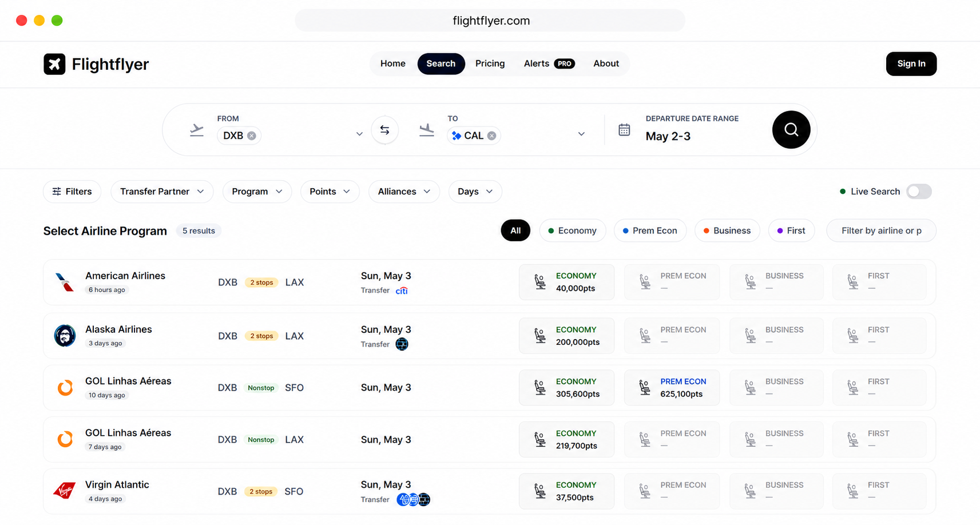Select GOL Economy 219,700pts fare
The width and height of the screenshot is (980, 525).
pos(566,439)
